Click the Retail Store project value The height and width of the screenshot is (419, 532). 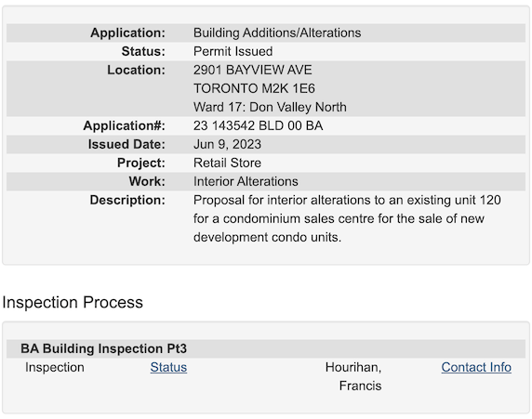point(227,164)
